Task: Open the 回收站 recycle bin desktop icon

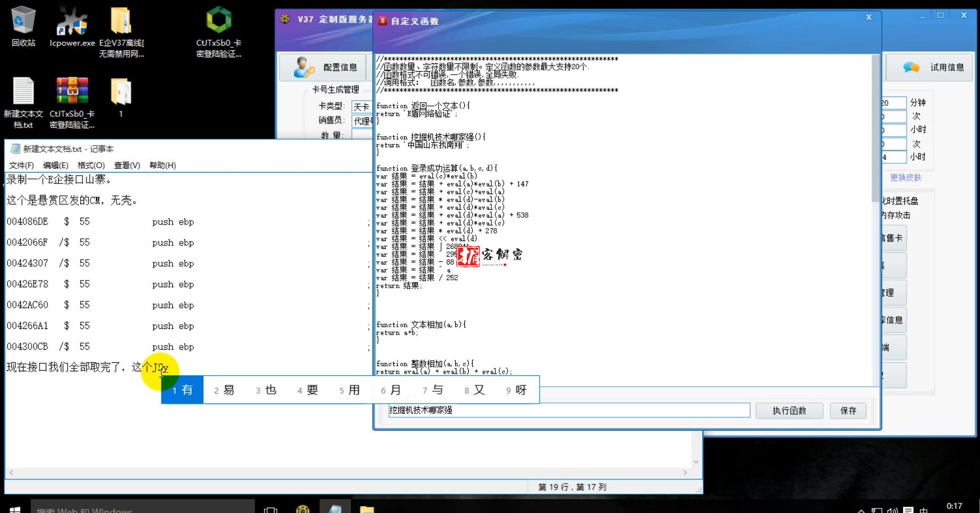Action: (x=23, y=26)
